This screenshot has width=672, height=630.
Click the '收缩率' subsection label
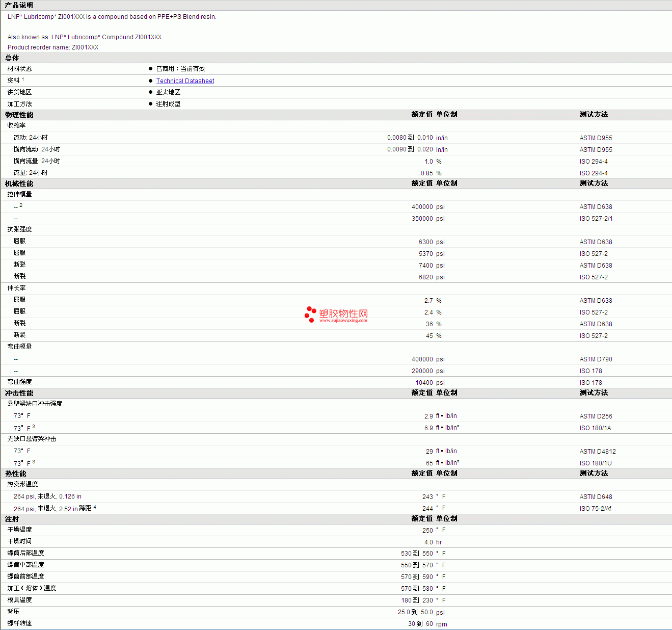tap(16, 125)
